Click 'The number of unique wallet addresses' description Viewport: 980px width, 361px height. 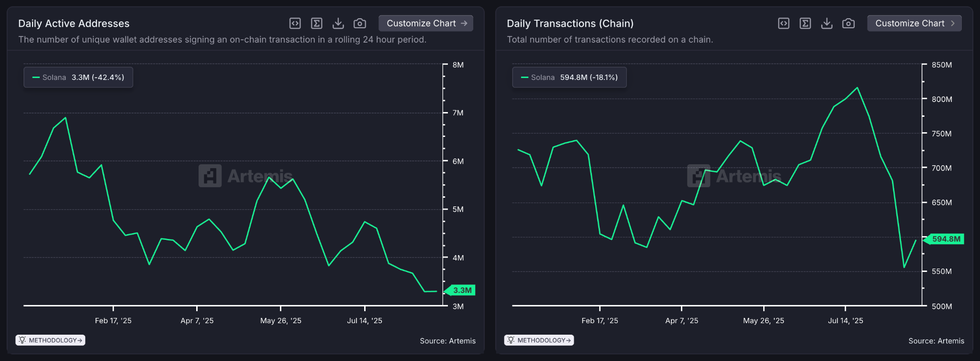click(222, 40)
